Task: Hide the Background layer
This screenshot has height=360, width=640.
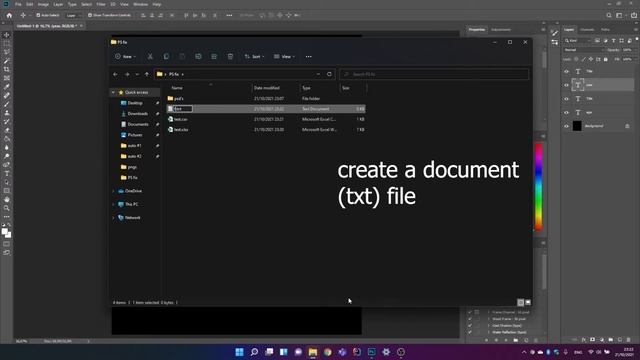Action: 566,126
